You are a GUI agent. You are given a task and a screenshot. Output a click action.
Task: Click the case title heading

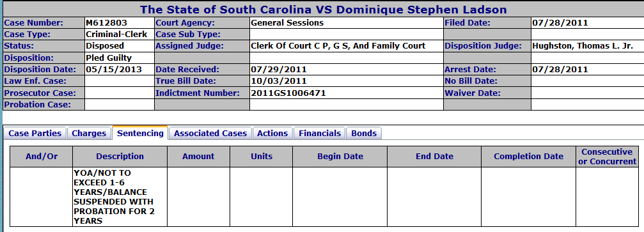click(x=323, y=10)
